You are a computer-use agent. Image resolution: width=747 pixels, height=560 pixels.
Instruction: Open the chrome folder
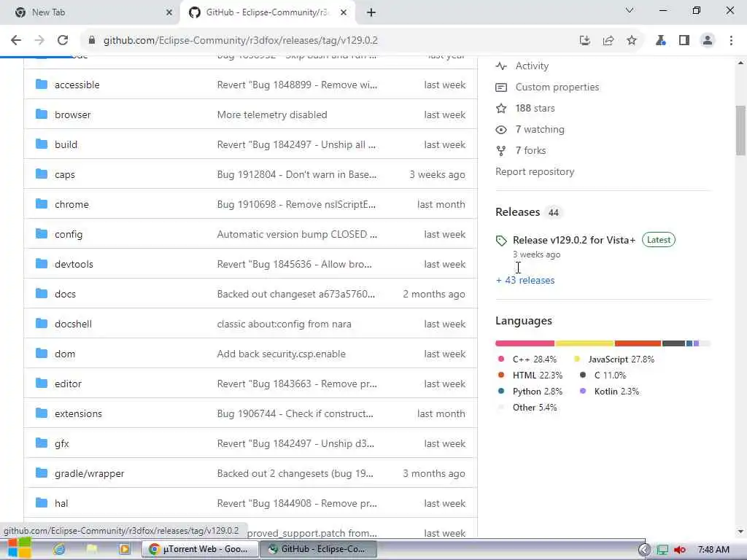point(71,204)
